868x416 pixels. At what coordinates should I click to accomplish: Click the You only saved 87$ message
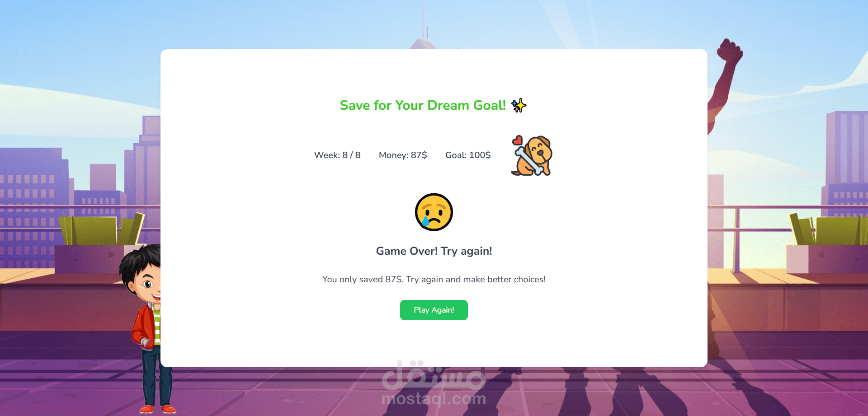[x=434, y=279]
